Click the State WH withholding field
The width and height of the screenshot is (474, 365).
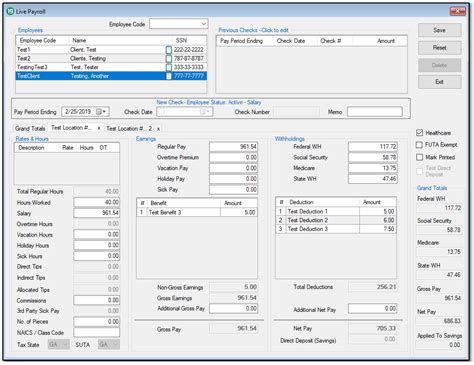coord(373,179)
